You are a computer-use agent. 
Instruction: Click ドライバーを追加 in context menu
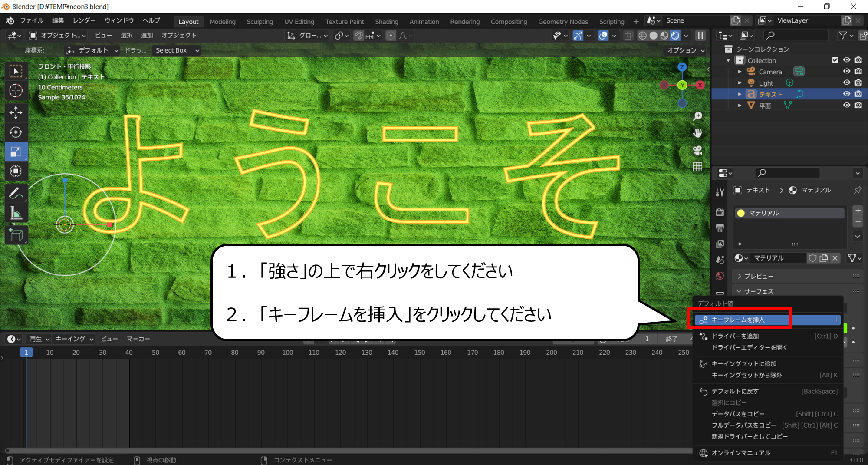(x=768, y=336)
